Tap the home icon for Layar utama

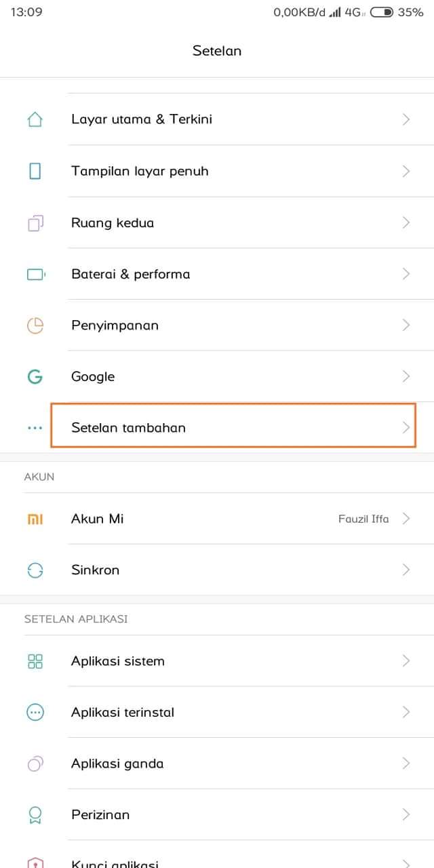click(x=35, y=119)
